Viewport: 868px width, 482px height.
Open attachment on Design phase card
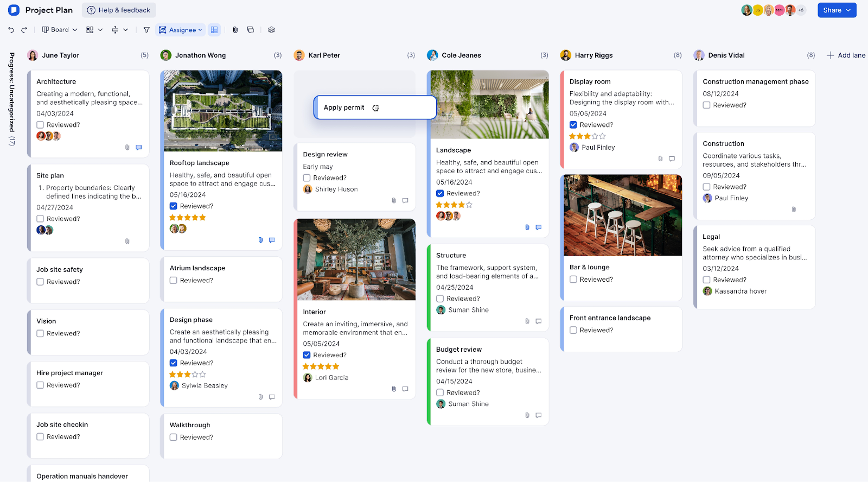(260, 397)
